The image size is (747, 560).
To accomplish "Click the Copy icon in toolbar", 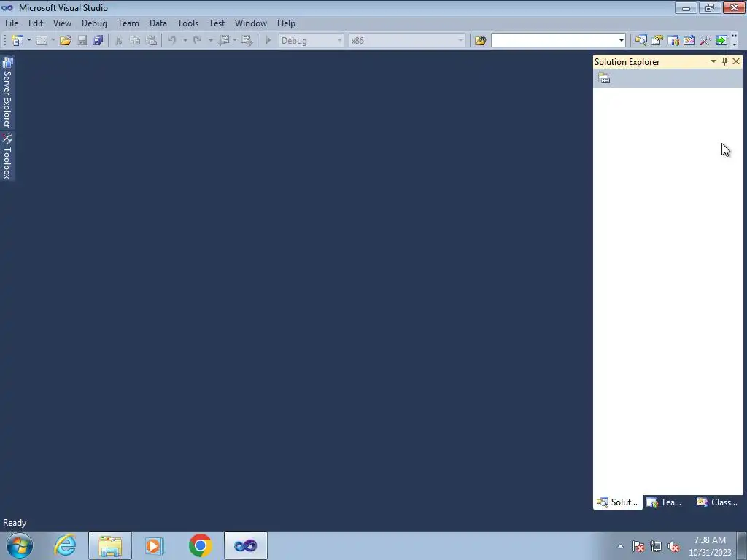I will [135, 41].
